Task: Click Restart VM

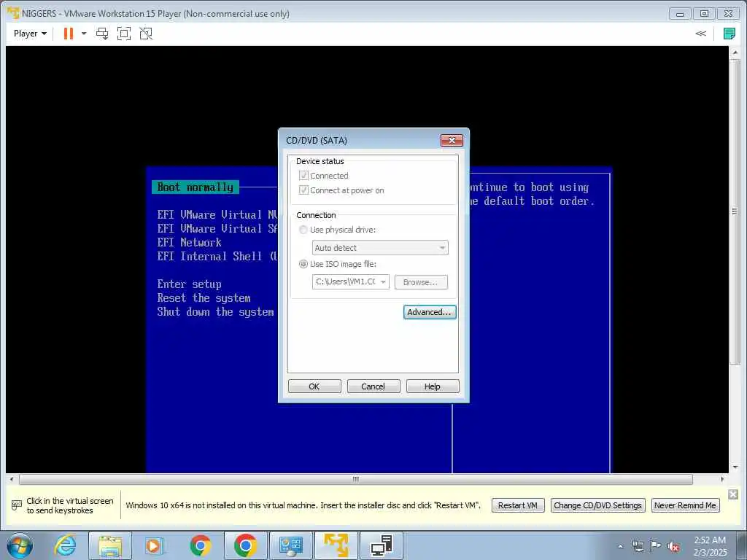Action: coord(518,505)
